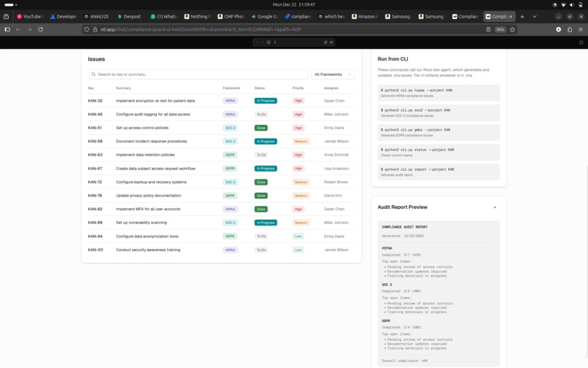Click the status --project KAN command block
This screenshot has height=368, width=588.
(x=438, y=152)
